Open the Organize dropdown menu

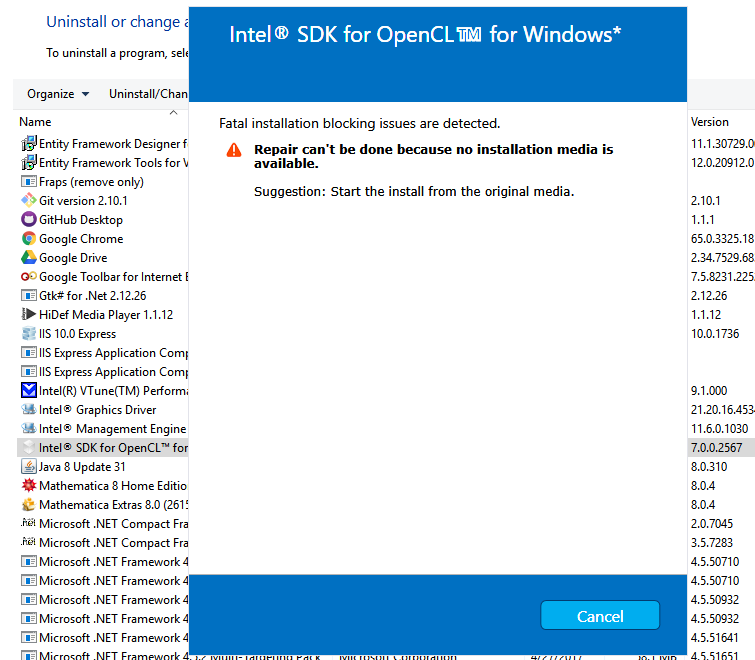click(x=58, y=94)
